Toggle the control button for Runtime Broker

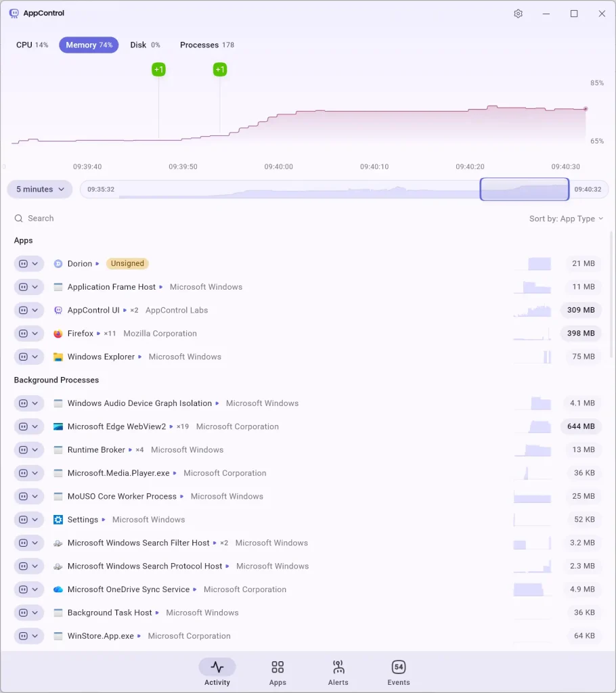tap(23, 450)
